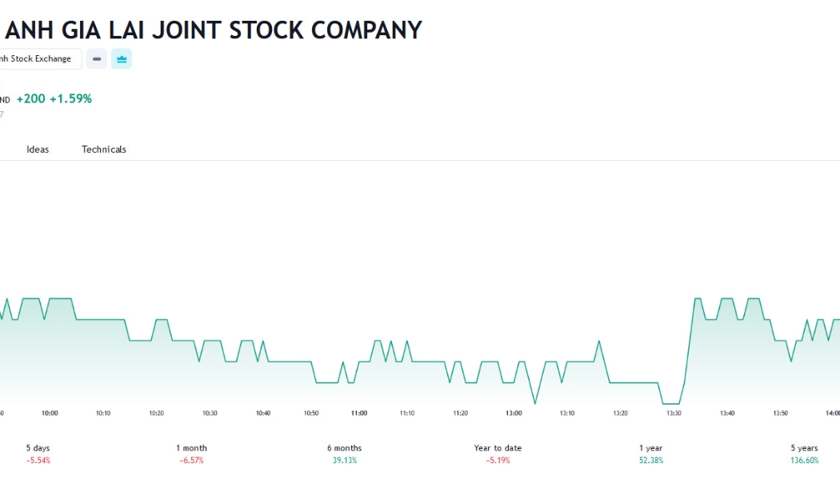Click the 13:10 time axis label
The height and width of the screenshot is (504, 840).
567,413
